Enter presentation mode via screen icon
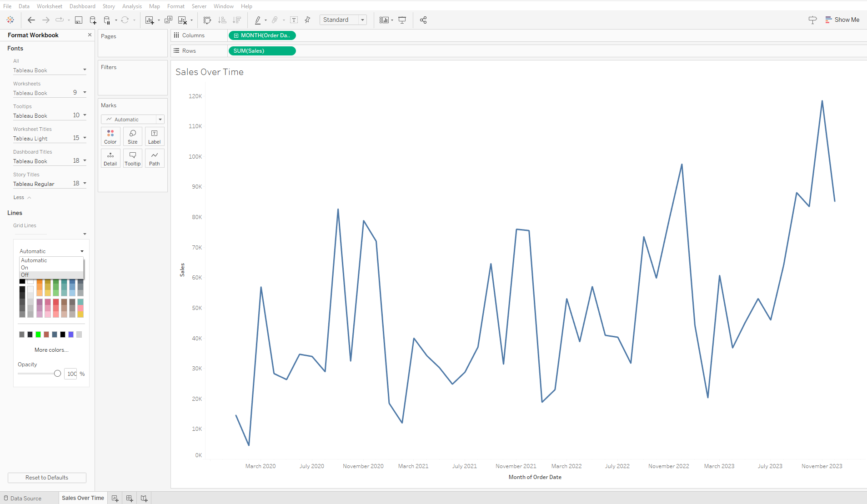Viewport: 867px width, 504px height. (402, 20)
